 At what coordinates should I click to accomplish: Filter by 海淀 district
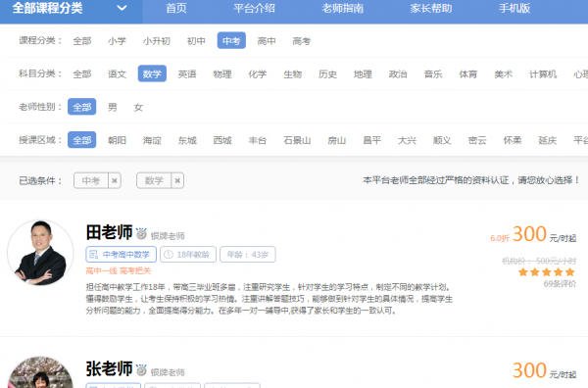152,140
